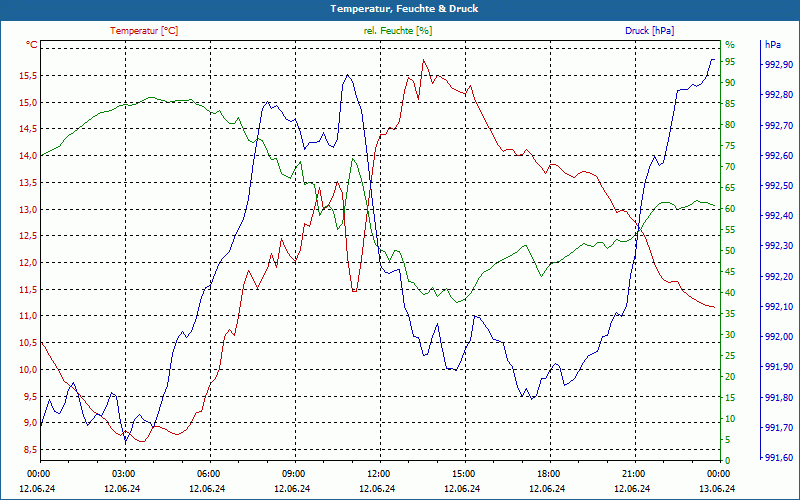Viewport: 800px width, 500px height.
Task: Click the 95 tick on humidity axis
Action: (x=730, y=62)
